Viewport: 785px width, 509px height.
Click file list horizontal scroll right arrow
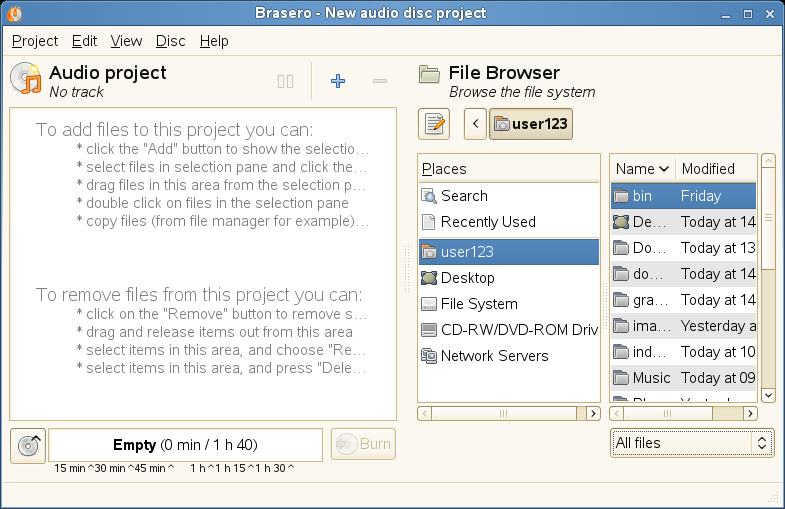click(x=750, y=413)
